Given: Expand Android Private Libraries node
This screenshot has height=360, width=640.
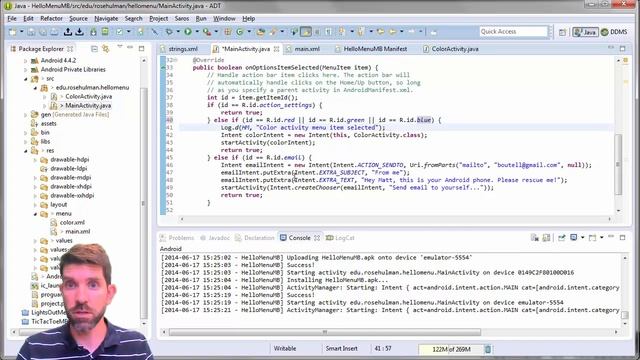Looking at the screenshot, I should (26, 70).
